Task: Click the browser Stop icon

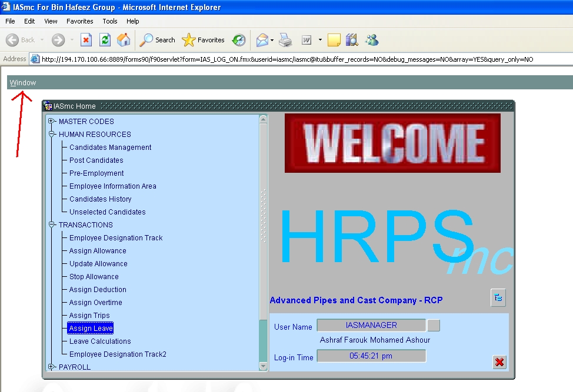Action: click(86, 40)
